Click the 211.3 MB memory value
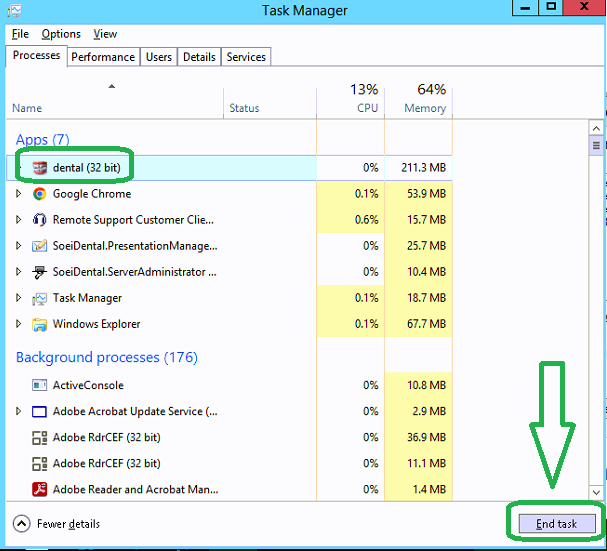This screenshot has width=607, height=551. click(x=424, y=168)
